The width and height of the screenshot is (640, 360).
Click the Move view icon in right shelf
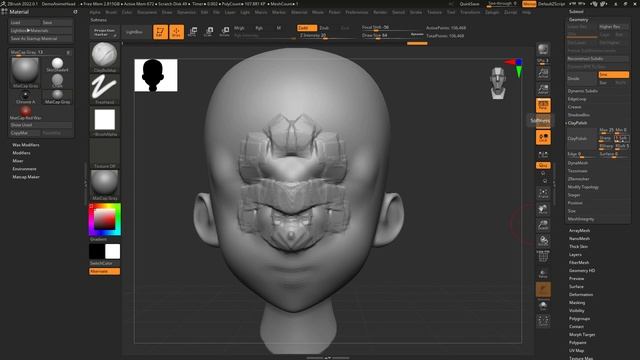pyautogui.click(x=543, y=209)
